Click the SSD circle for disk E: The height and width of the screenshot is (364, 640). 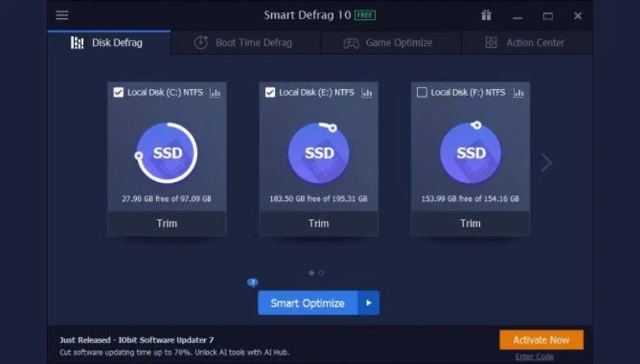pos(318,153)
